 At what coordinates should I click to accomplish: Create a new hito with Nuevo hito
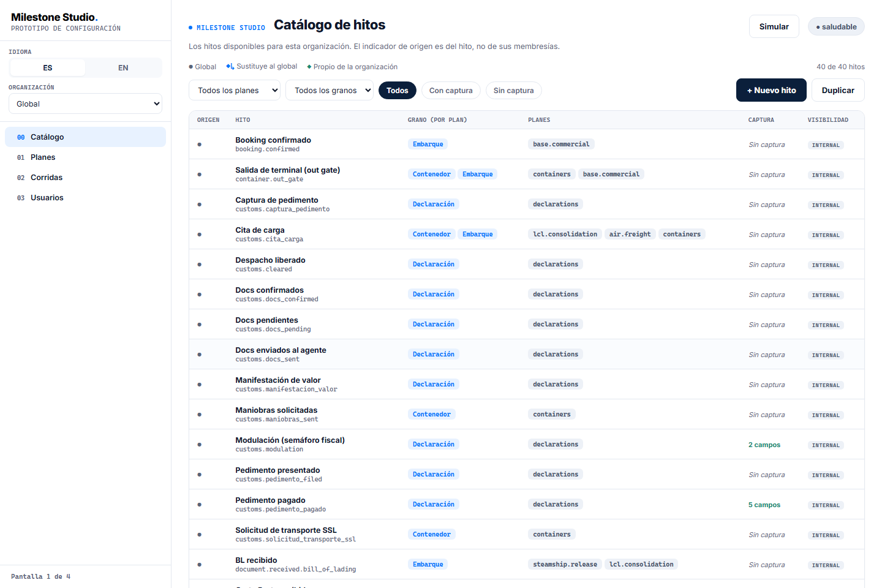pos(771,90)
